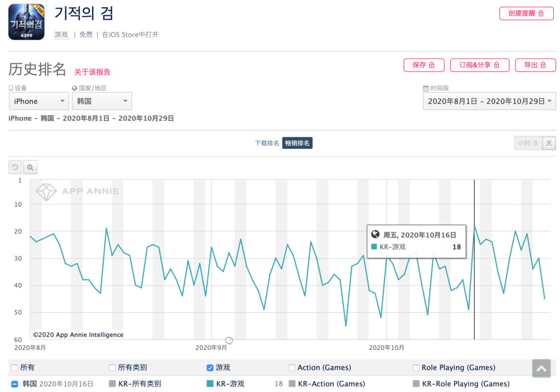
Task: Click the event comment marker on timeline
Action: pos(229,340)
